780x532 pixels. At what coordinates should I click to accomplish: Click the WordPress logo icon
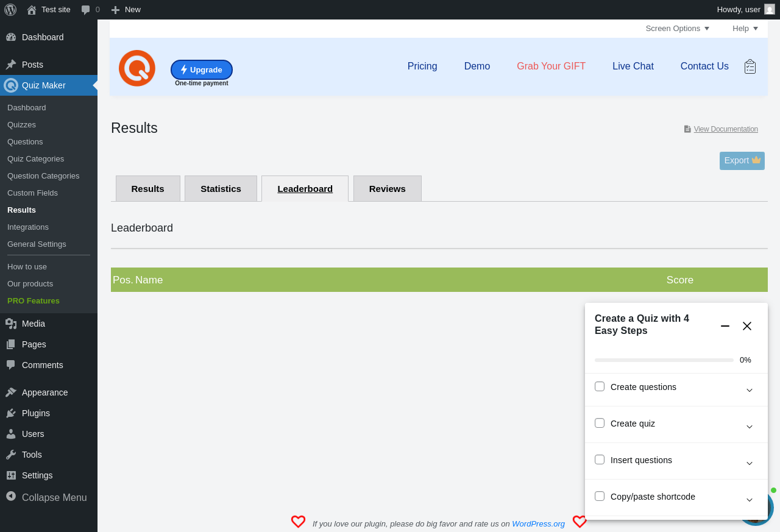click(10, 10)
